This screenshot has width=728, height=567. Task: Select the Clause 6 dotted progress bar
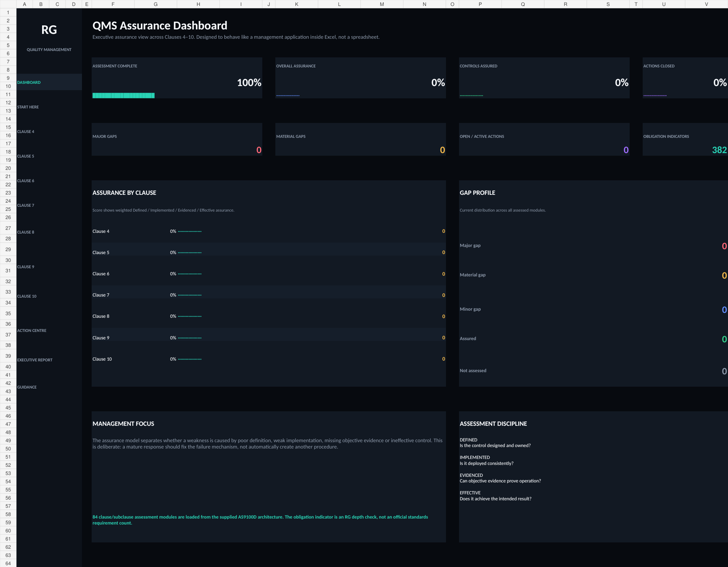pos(190,274)
